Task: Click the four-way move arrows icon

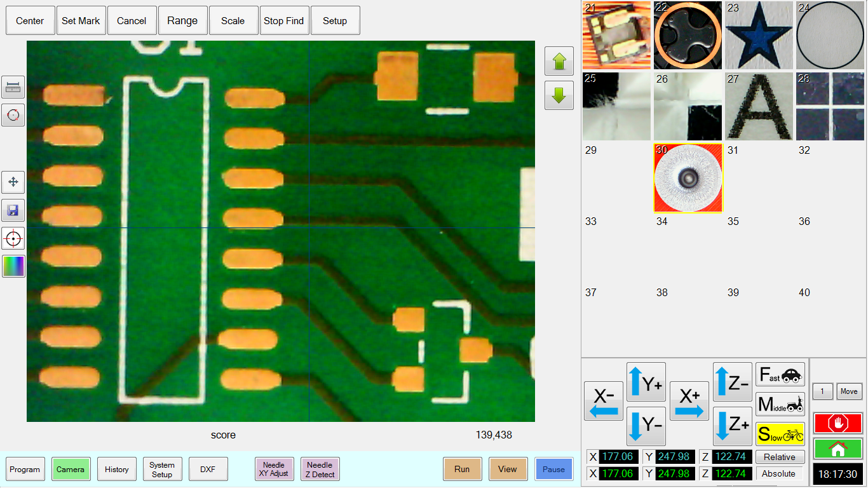Action: 13,182
